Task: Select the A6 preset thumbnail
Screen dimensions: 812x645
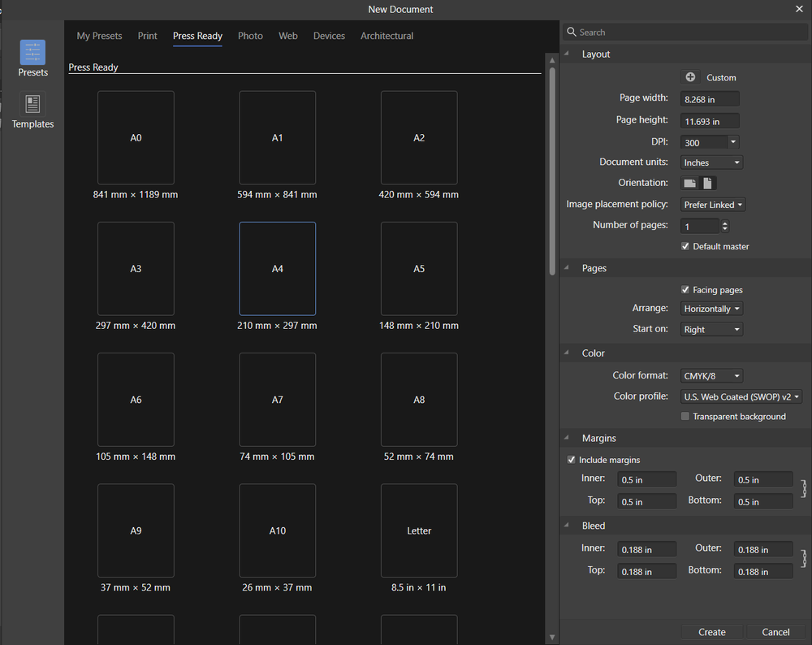Action: (136, 400)
